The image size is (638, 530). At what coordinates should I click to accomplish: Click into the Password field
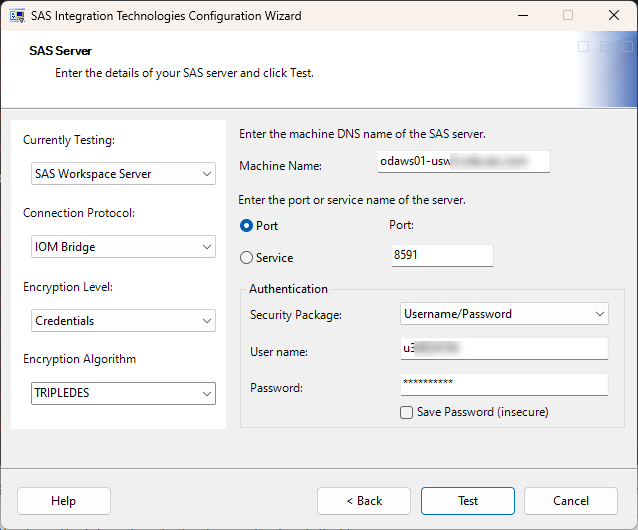pos(504,384)
